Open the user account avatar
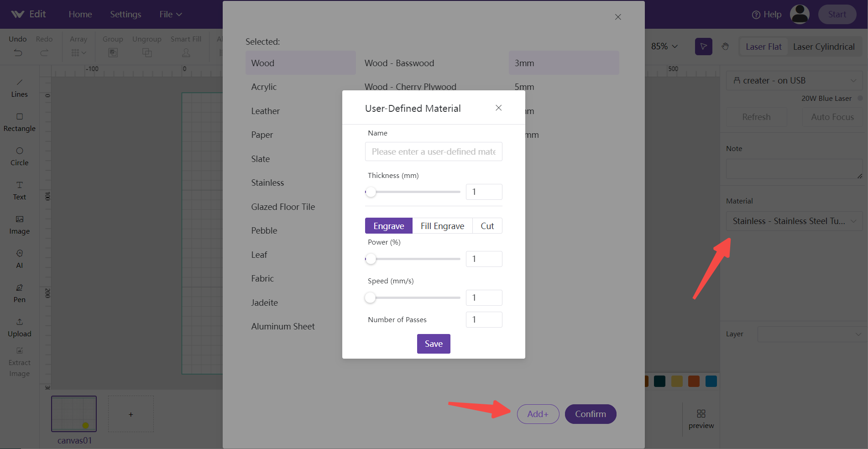Screen dimensions: 868x449 coord(800,14)
